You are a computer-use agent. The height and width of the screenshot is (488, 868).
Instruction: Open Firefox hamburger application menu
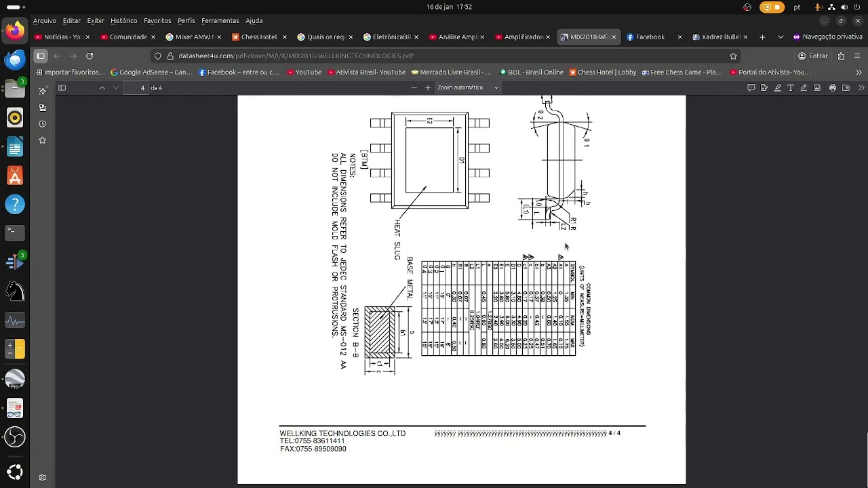(858, 56)
